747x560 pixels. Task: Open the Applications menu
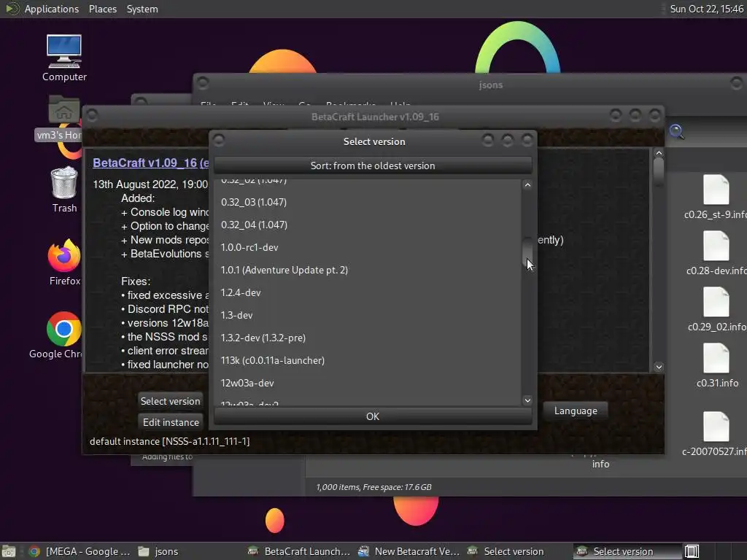coord(52,9)
